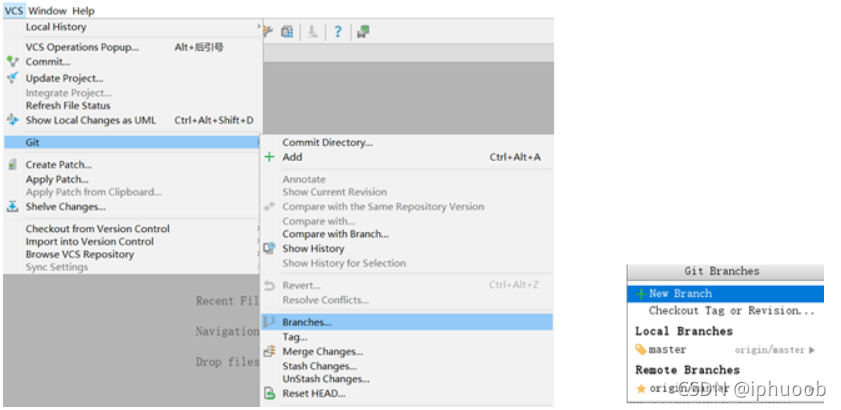Open the Window menu
Image resolution: width=841 pixels, height=410 pixels.
click(47, 11)
